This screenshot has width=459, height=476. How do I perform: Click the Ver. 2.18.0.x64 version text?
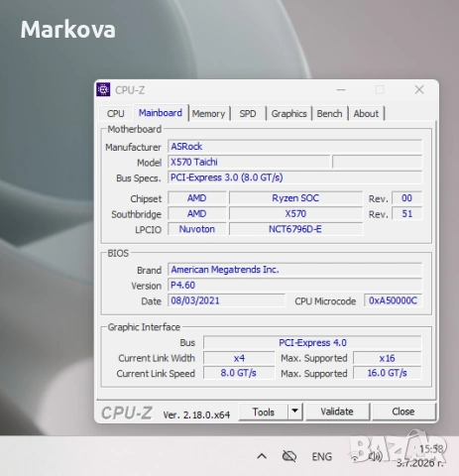[196, 415]
